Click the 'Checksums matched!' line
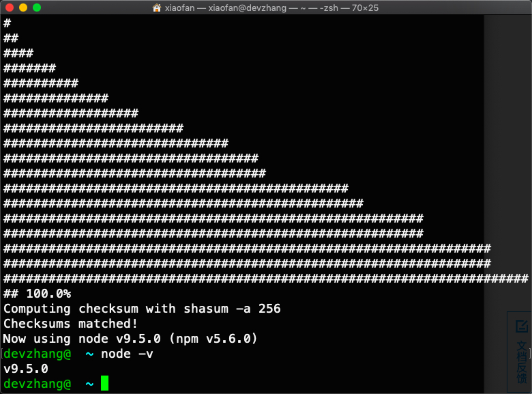Viewport: 532px width, 394px height. (70, 324)
